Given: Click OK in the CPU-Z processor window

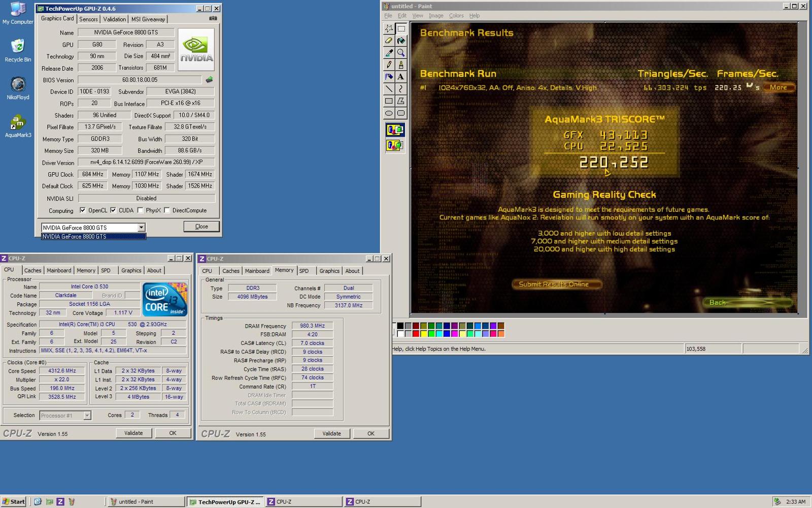Looking at the screenshot, I should [x=173, y=433].
